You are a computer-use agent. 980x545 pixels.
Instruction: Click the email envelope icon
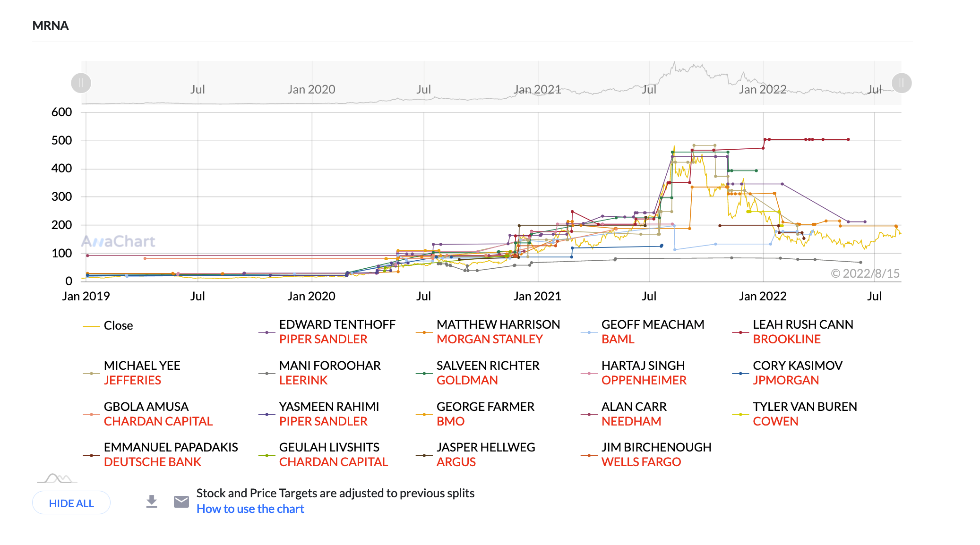pyautogui.click(x=181, y=502)
